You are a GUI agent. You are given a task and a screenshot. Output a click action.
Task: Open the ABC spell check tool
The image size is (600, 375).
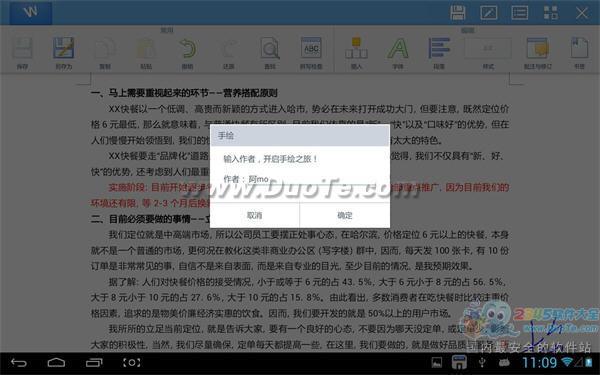pyautogui.click(x=311, y=53)
